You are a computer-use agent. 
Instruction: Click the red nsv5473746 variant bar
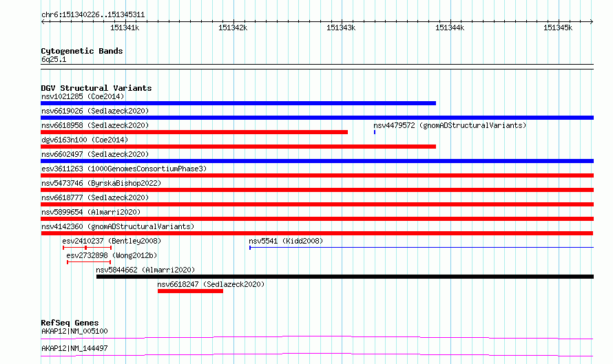(x=317, y=190)
